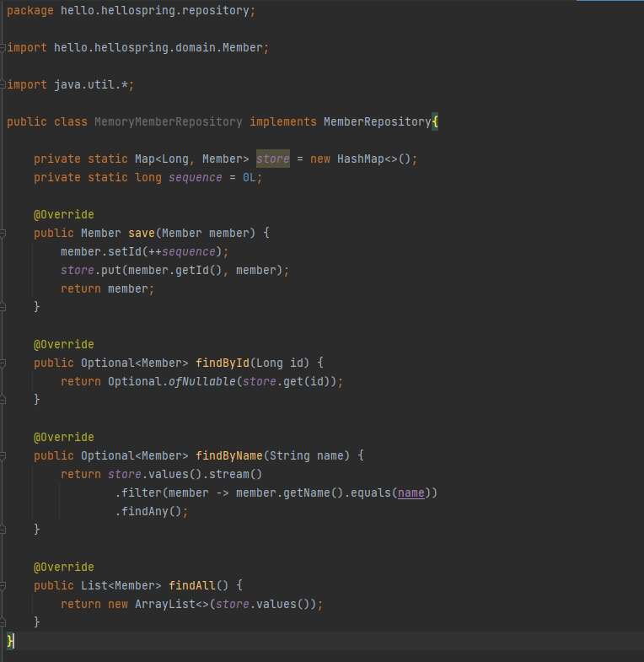This screenshot has height=662, width=644.
Task: Collapse the import block fold marker at domain.Member
Action: click(3, 48)
